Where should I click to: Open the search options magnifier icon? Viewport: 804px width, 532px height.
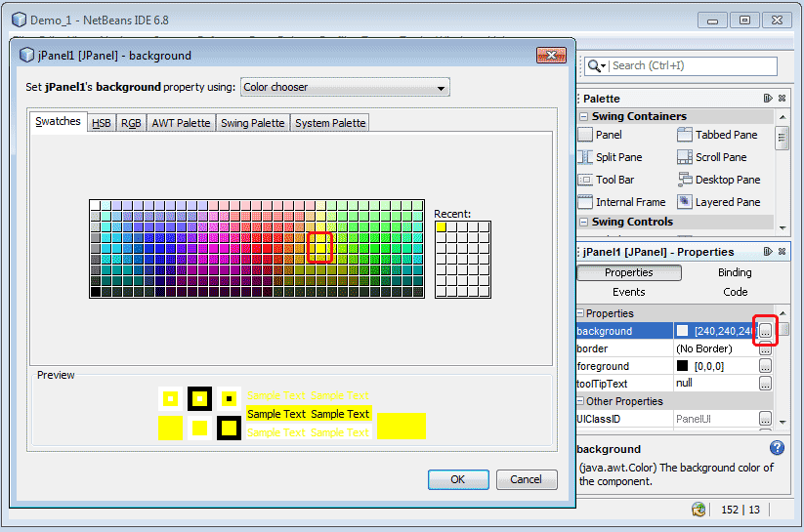point(596,65)
